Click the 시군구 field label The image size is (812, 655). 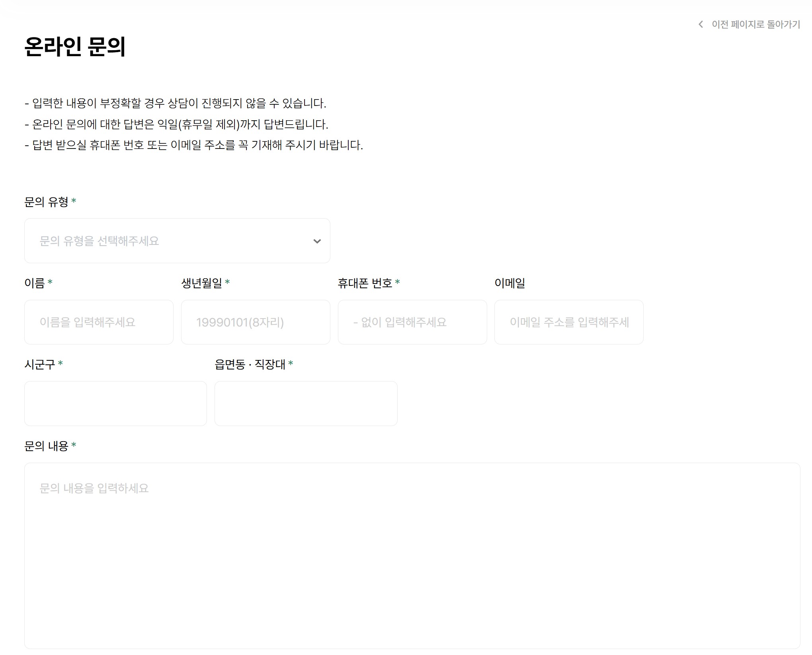point(39,364)
